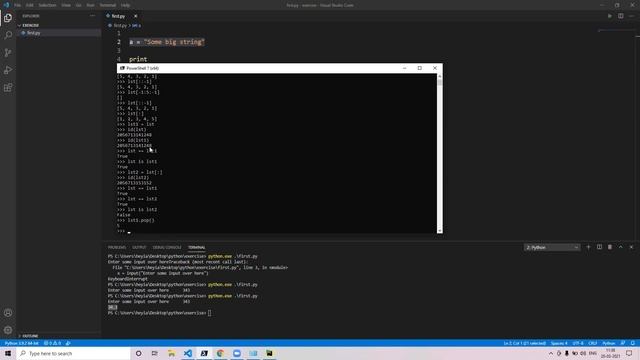This screenshot has width=640, height=360.
Task: Open Explorer panel more actions ellipsis
Action: tap(92, 16)
